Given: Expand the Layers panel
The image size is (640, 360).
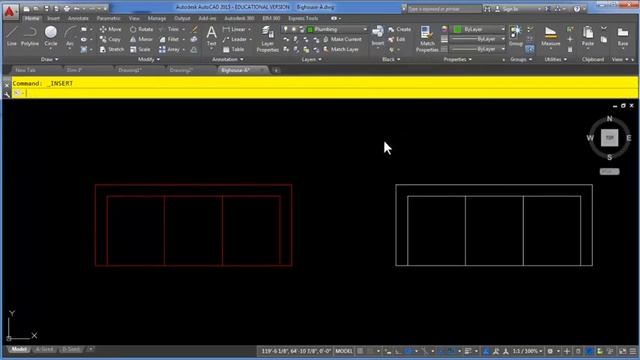Looking at the screenshot, I should click(311, 60).
